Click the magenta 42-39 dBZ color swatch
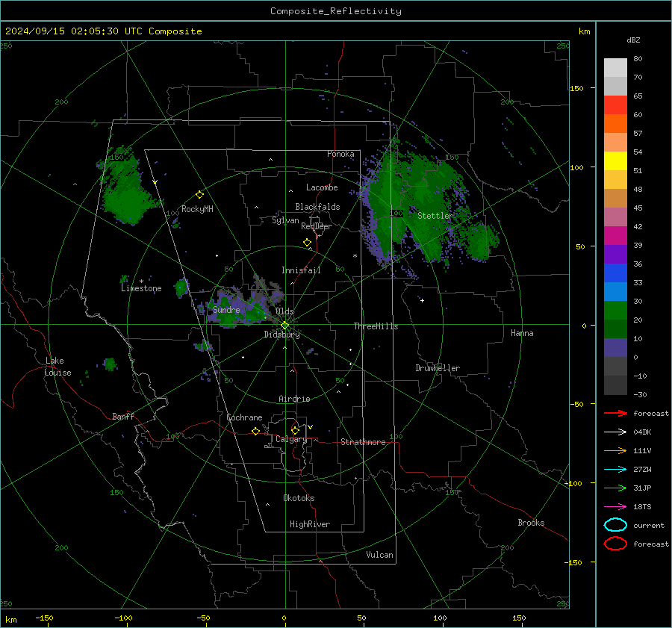 [615, 236]
